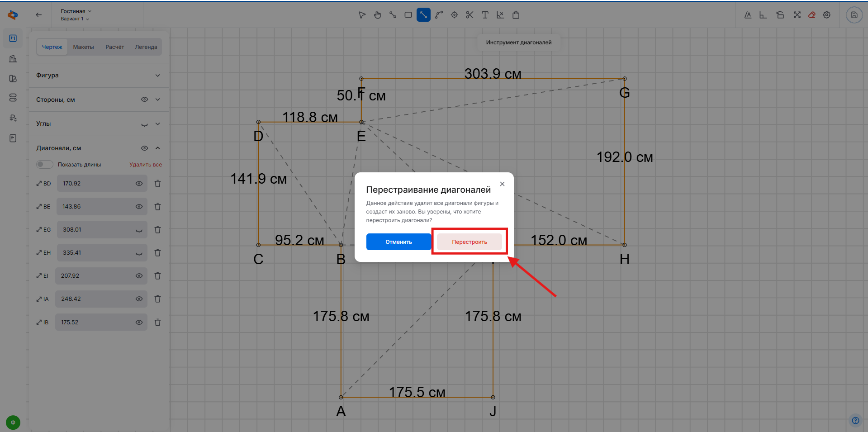868x432 pixels.
Task: Open the 'Гостиная' room dropdown
Action: click(76, 11)
